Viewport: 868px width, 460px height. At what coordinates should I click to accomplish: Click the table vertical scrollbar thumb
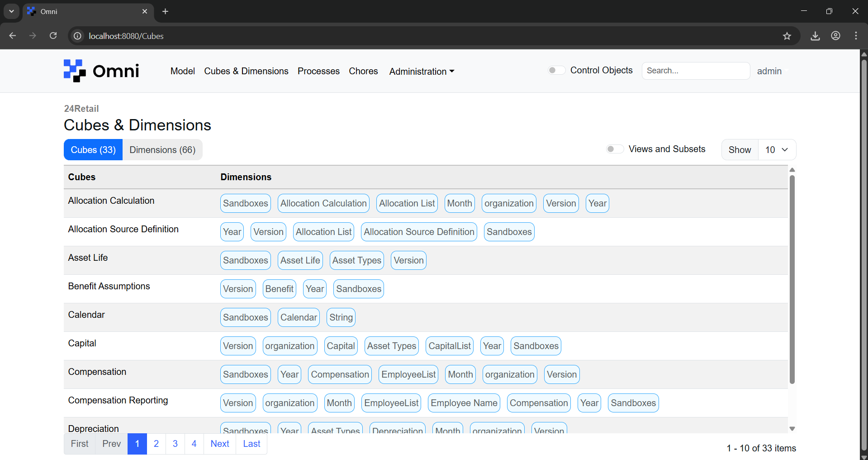coord(792,279)
